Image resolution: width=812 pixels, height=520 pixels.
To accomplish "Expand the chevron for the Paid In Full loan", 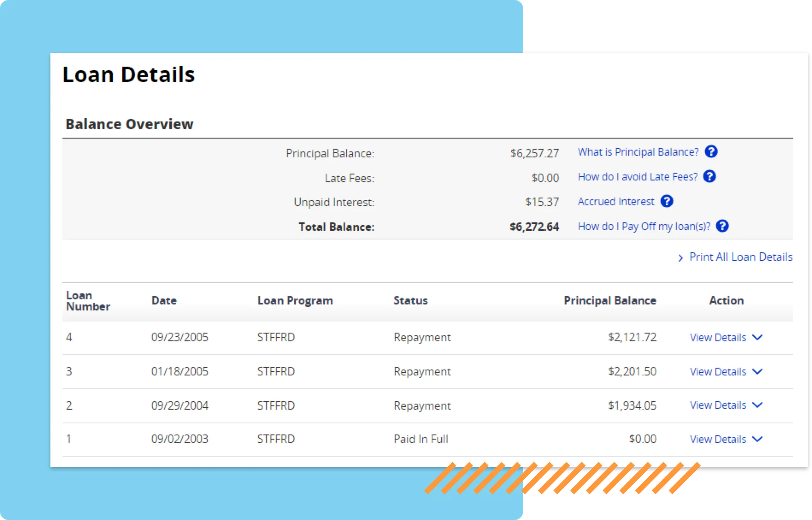I will (757, 439).
